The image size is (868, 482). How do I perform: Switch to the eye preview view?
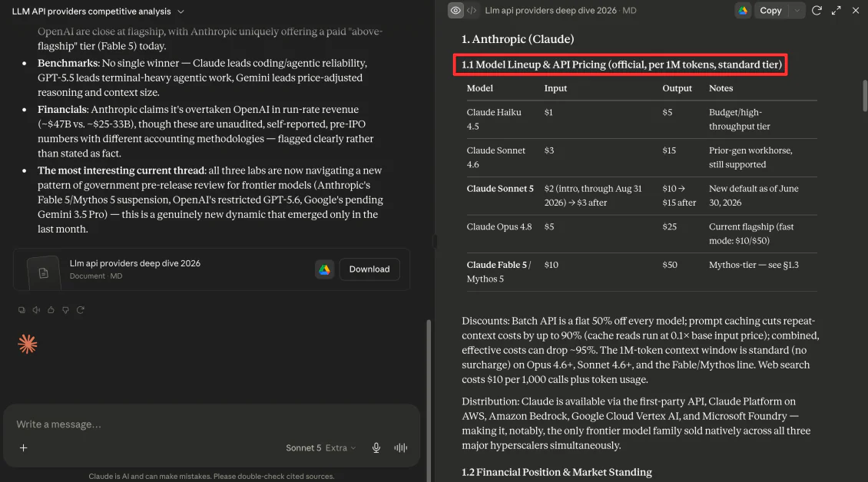point(456,11)
